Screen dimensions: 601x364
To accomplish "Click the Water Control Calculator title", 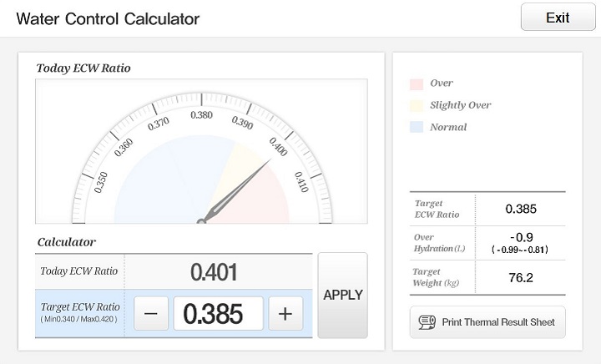I will pyautogui.click(x=108, y=18).
